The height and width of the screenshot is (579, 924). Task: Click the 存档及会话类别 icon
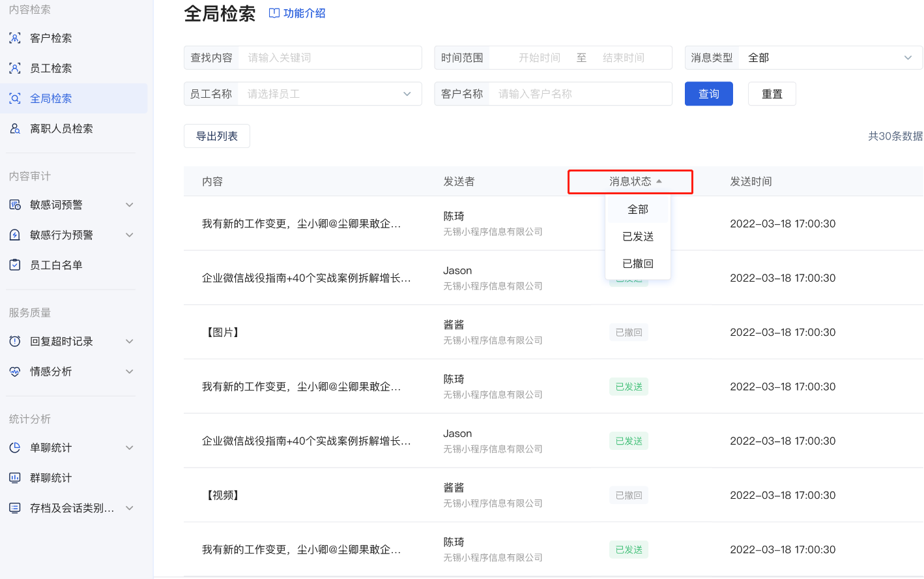click(15, 508)
